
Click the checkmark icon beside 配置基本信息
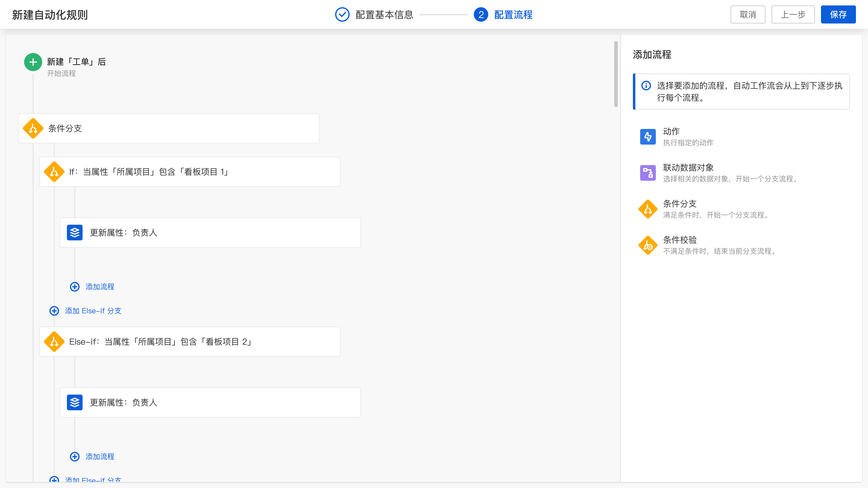pos(342,14)
